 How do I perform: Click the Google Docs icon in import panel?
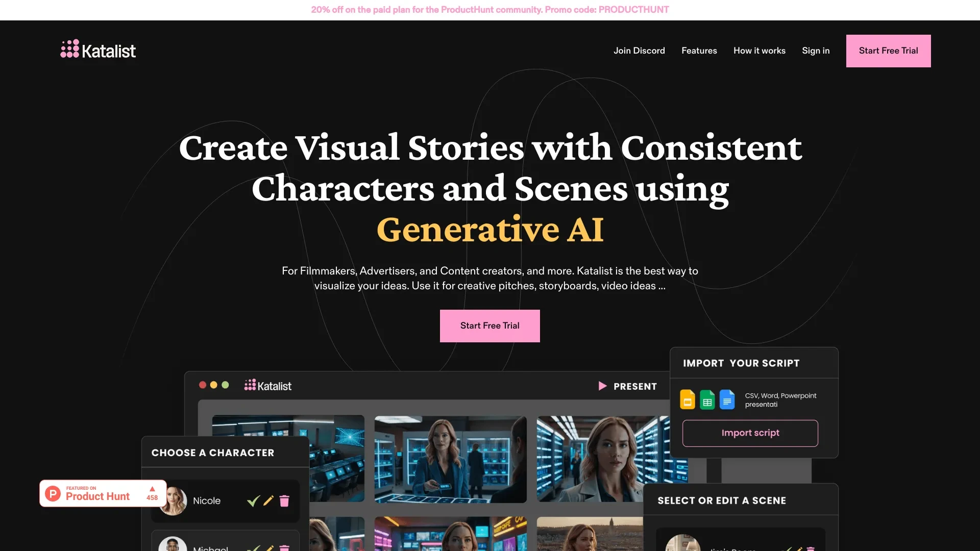pyautogui.click(x=726, y=399)
